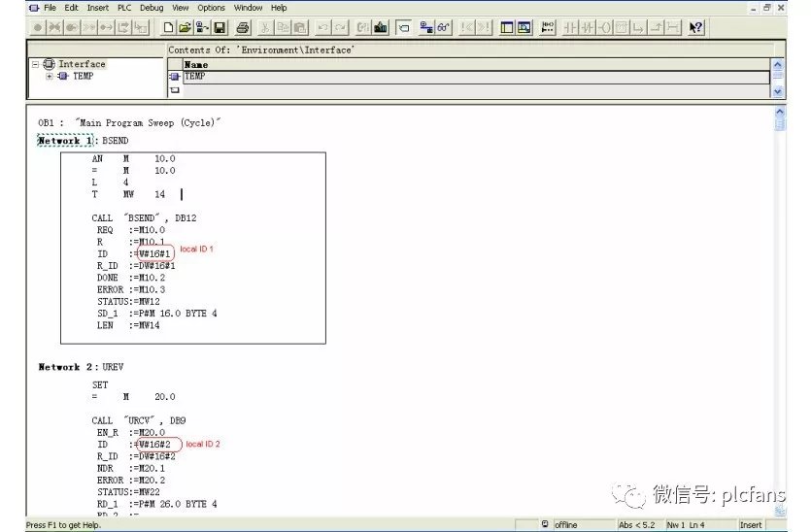Screen dimensions: 811x532
Task: Click the Monitor glasses icon
Action: point(443,27)
